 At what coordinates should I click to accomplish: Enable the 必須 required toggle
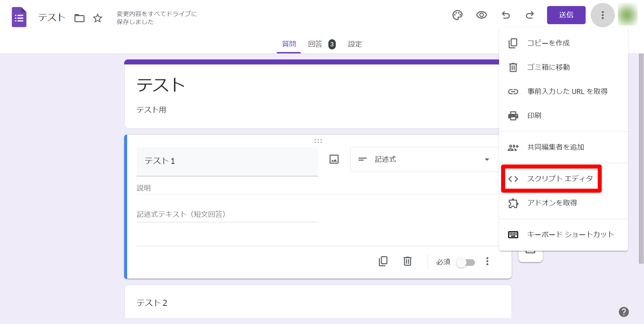[466, 263]
